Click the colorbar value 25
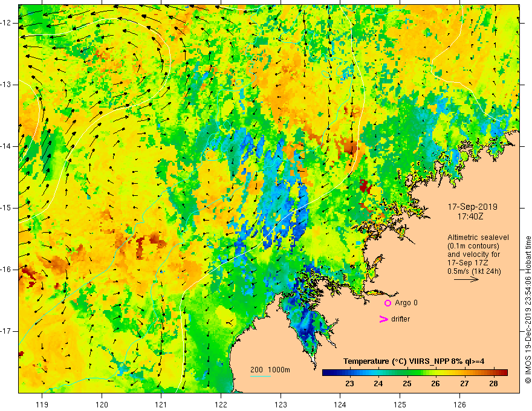The width and height of the screenshot is (532, 411). 407,384
